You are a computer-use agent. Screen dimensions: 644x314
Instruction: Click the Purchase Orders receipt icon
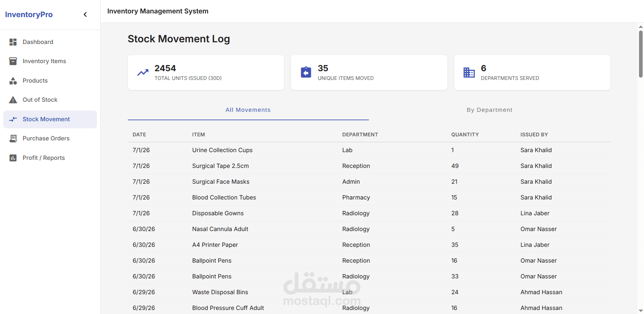[13, 138]
